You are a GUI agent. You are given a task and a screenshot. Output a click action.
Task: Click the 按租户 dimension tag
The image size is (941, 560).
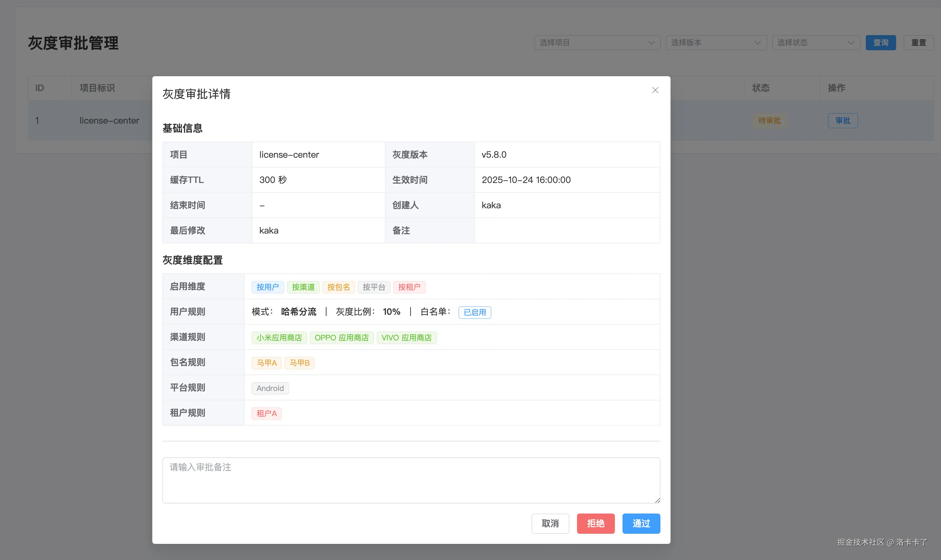tap(409, 287)
